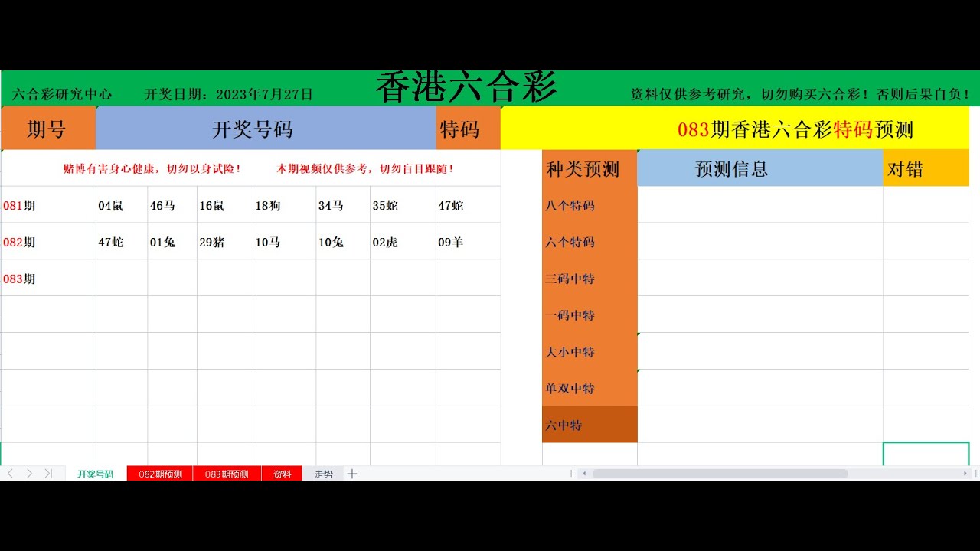The width and height of the screenshot is (980, 551).
Task: Click the red 赌博有害身心健康 warning text
Action: pos(152,169)
